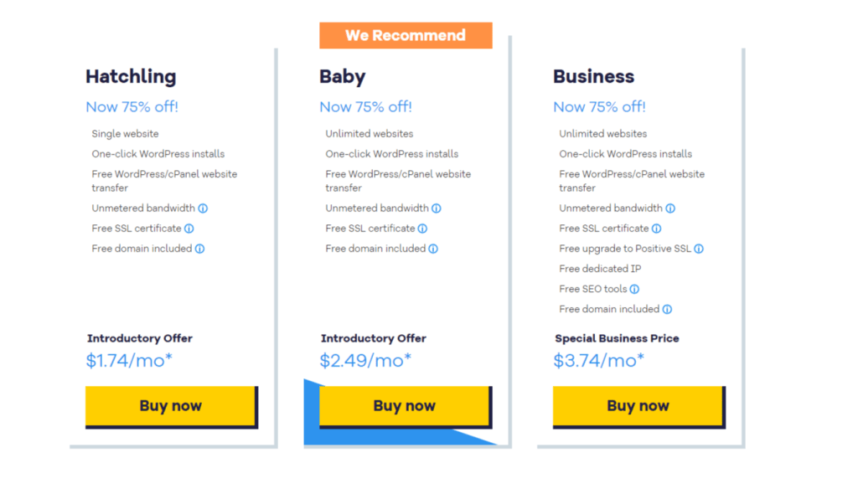Click info icon beside Hatchling Free domain included
Screen dimensions: 858x504
click(199, 249)
